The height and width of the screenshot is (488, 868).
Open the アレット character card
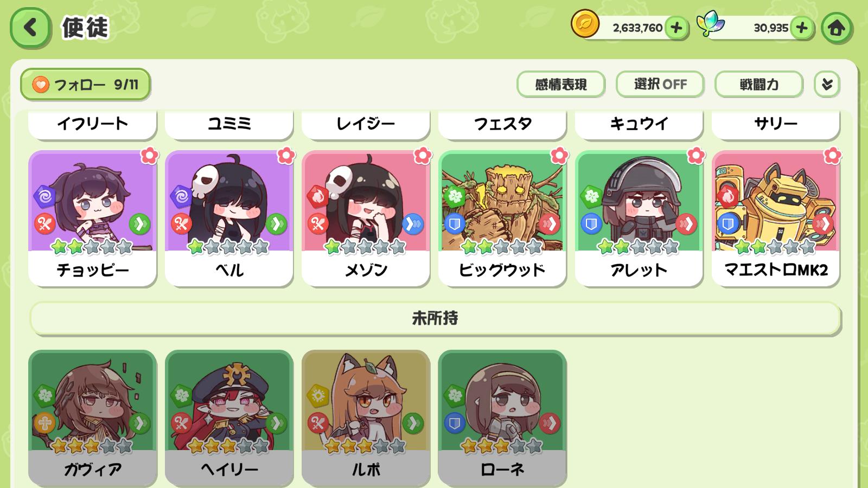click(x=639, y=218)
